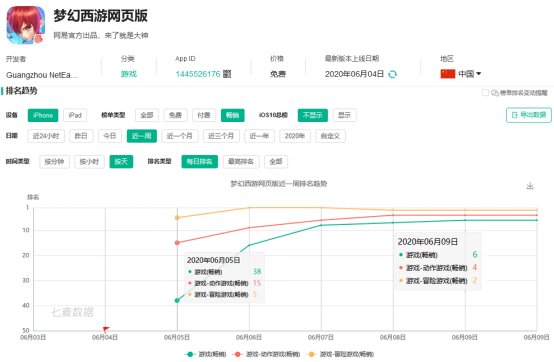This screenshot has width=554, height=362.
Task: Select 近一个月 date range
Action: (180, 136)
